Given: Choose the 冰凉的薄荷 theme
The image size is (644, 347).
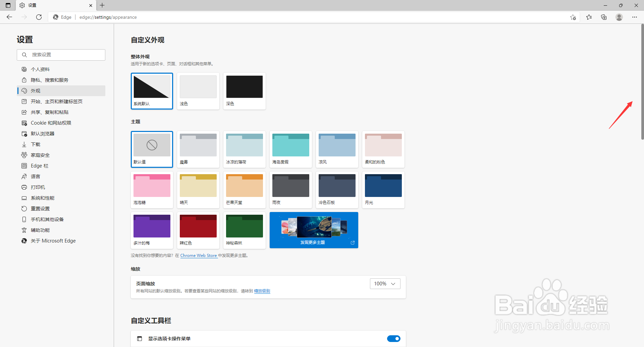Looking at the screenshot, I should pyautogui.click(x=245, y=149).
